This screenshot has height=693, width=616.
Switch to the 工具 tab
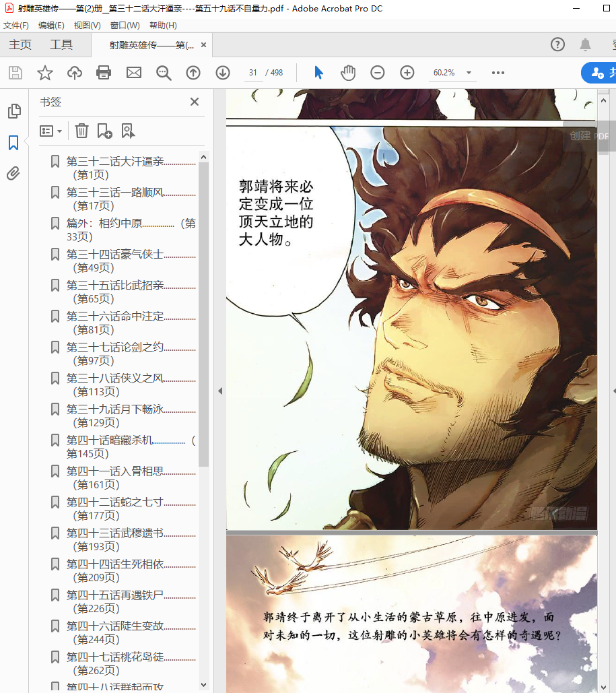[x=61, y=44]
